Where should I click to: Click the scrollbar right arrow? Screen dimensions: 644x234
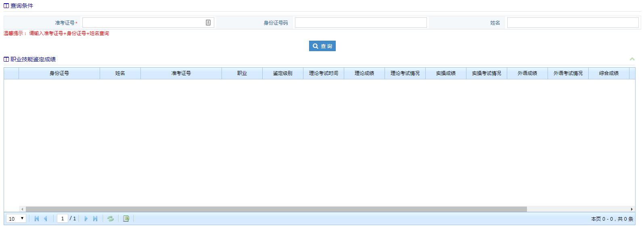[631, 209]
